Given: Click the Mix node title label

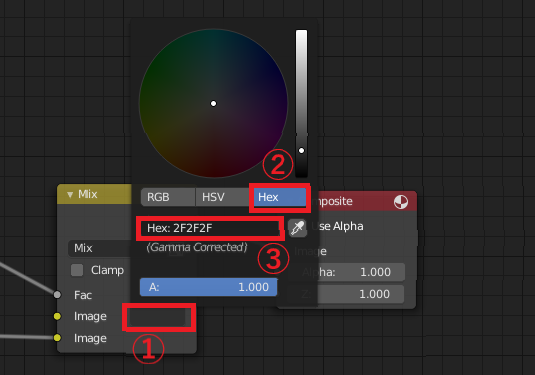Looking at the screenshot, I should tap(88, 194).
